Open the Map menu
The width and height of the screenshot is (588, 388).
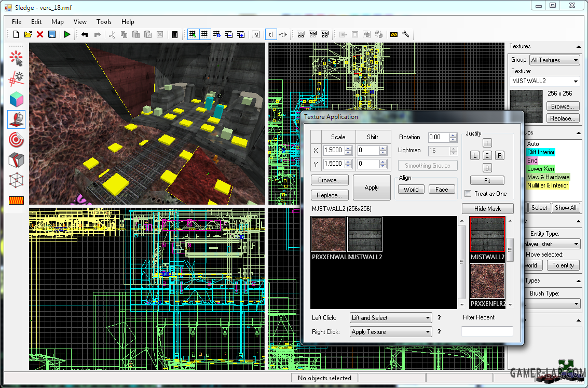pyautogui.click(x=58, y=22)
